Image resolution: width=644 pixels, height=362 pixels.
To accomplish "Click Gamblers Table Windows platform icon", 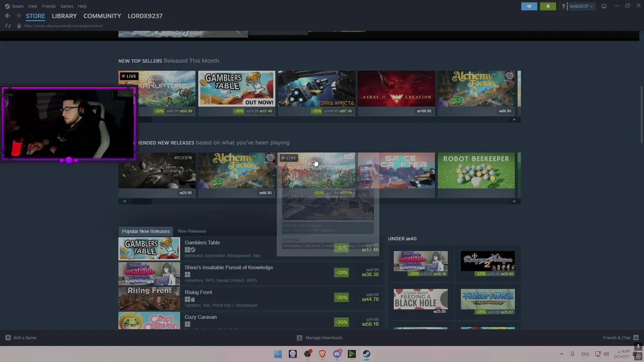I will pyautogui.click(x=187, y=250).
